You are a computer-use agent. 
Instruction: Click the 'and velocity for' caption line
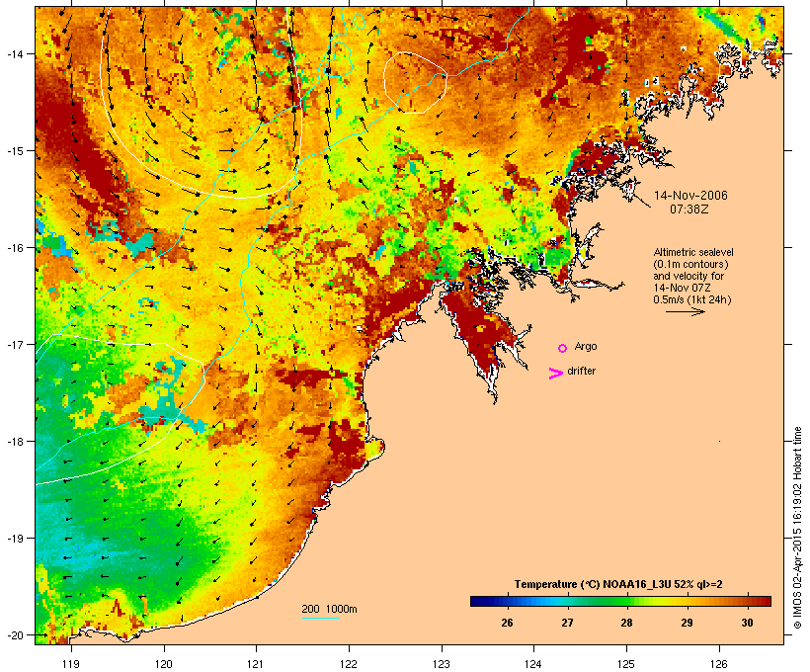pos(688,276)
